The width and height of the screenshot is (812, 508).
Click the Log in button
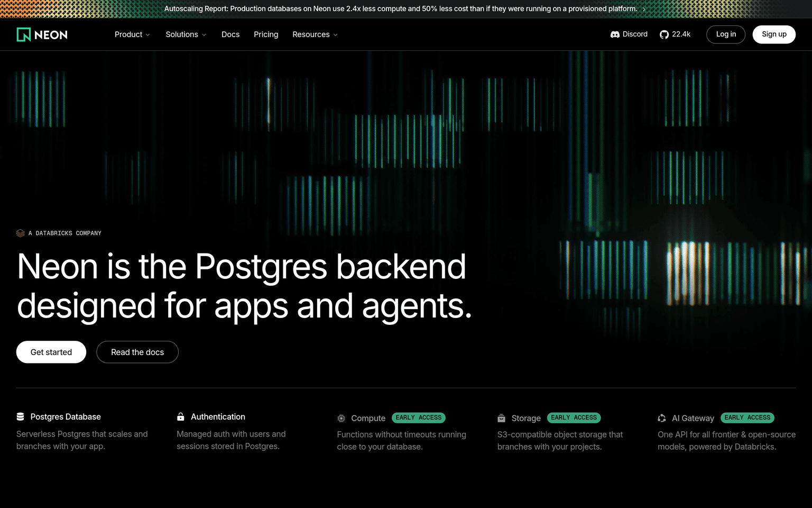click(726, 34)
